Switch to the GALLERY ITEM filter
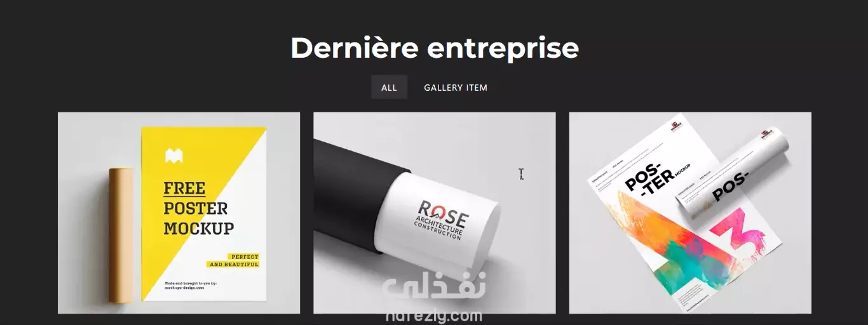Screen dimensions: 868x325 click(456, 88)
